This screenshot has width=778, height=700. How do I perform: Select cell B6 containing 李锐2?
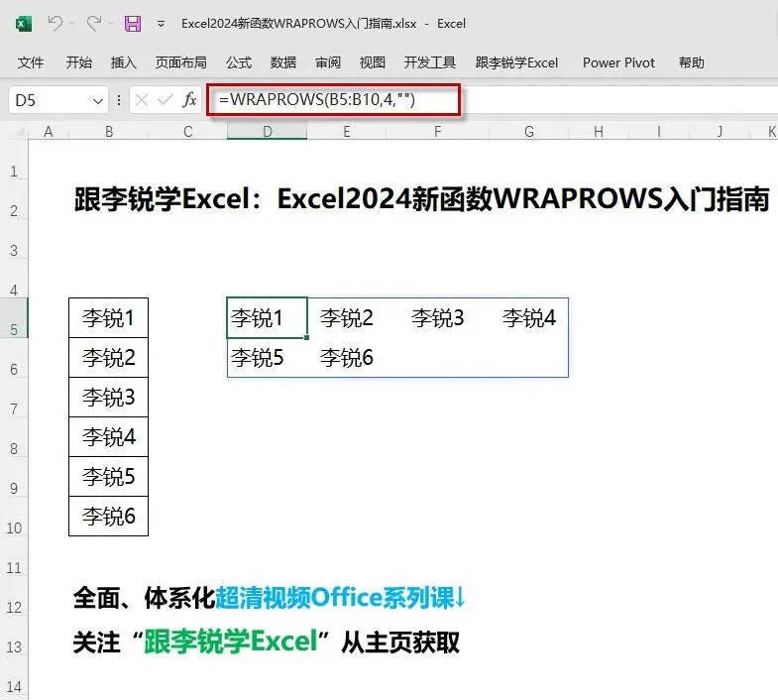tap(109, 358)
